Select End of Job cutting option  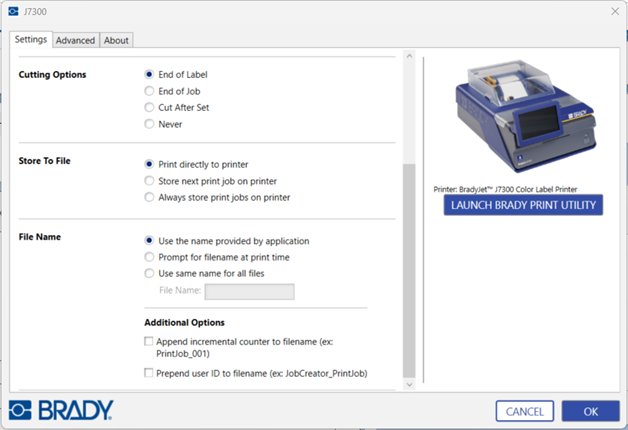coord(150,91)
